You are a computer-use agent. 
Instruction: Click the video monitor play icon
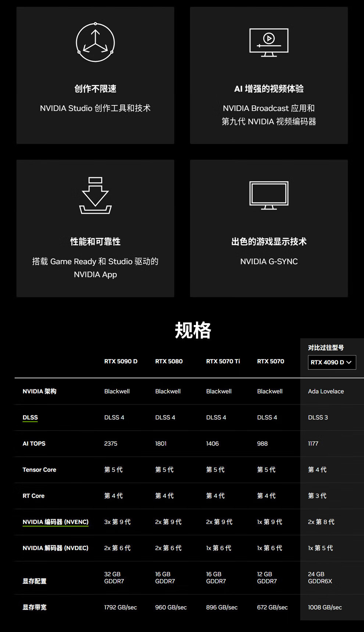point(269,42)
